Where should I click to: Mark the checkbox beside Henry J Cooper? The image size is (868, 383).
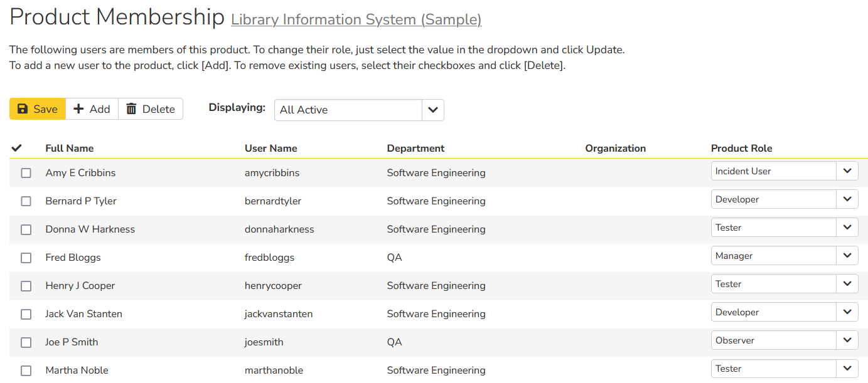26,286
